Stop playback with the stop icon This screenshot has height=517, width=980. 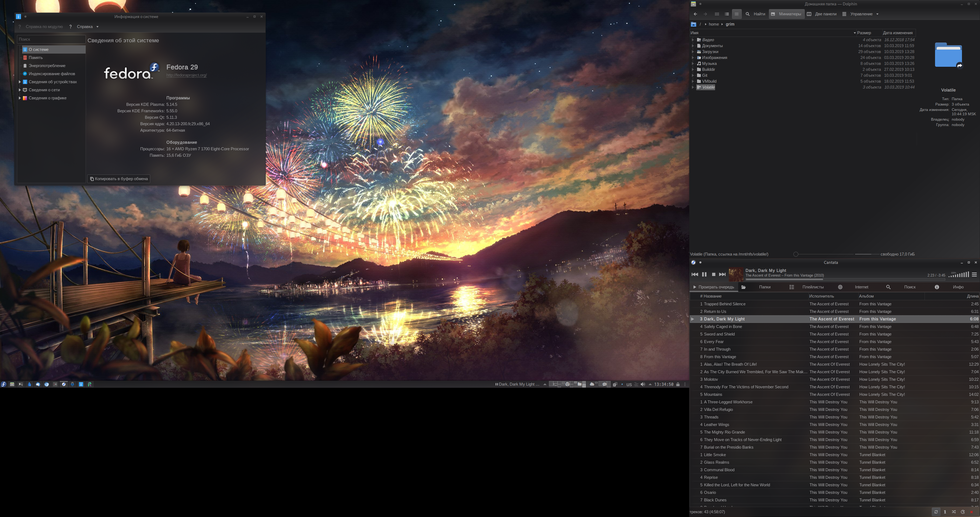click(713, 274)
